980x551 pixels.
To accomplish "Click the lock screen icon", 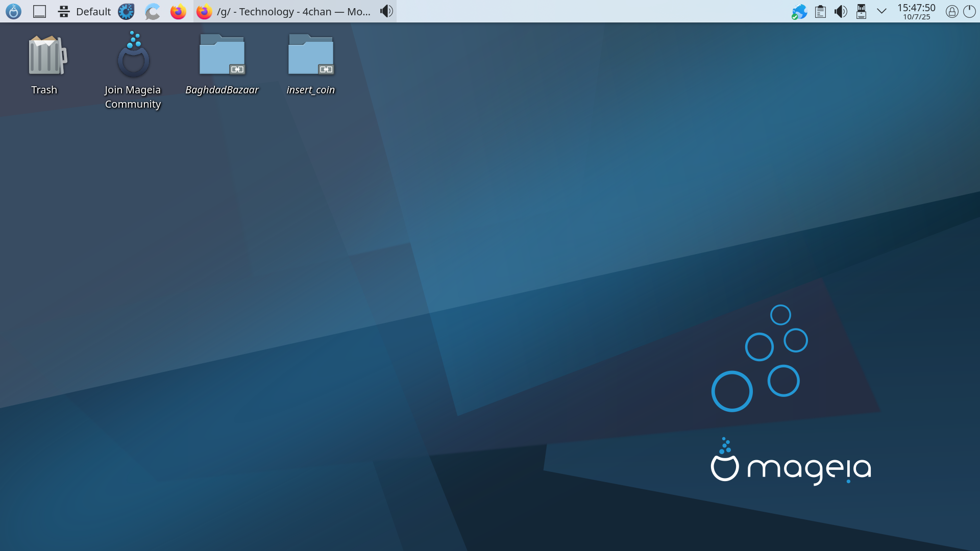I will click(x=951, y=12).
